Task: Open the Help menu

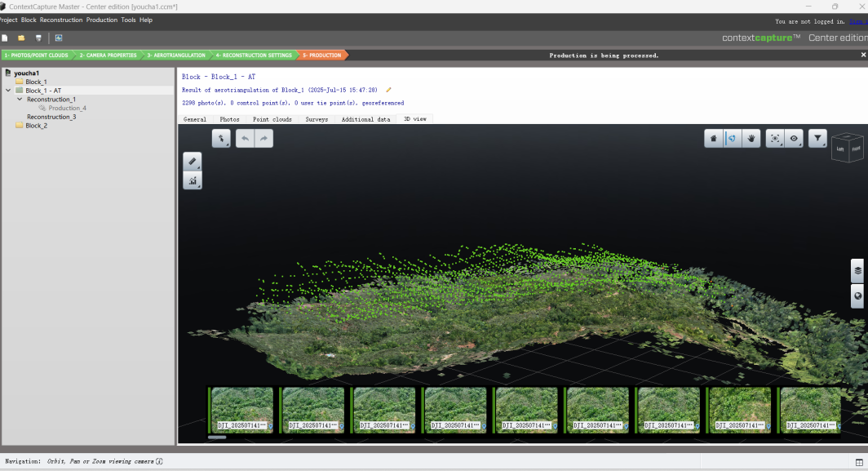Action: (x=146, y=20)
